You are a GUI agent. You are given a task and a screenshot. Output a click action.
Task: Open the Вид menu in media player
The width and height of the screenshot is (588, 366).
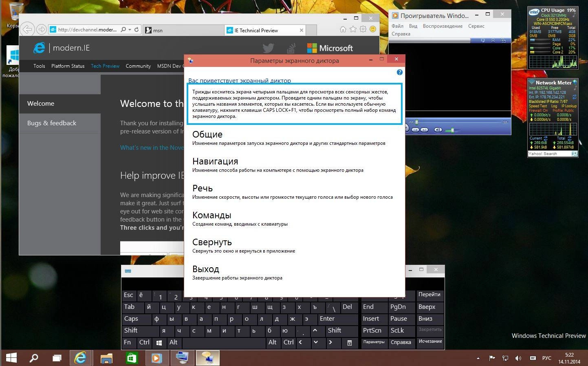pyautogui.click(x=413, y=26)
